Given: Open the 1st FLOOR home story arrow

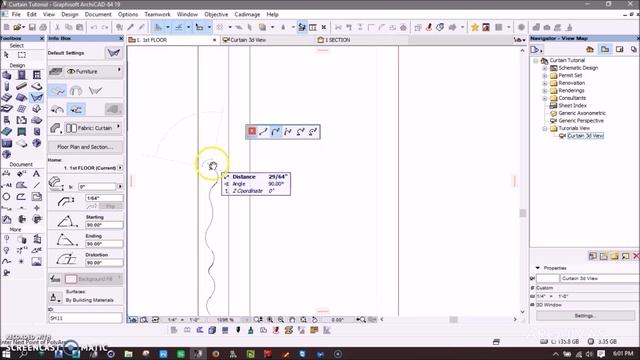Looking at the screenshot, I should tap(120, 168).
